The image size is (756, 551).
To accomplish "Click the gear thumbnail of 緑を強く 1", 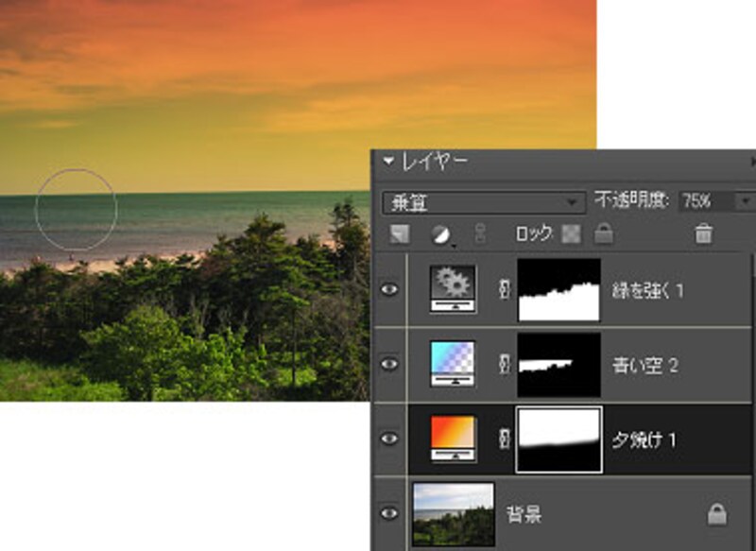I will (453, 289).
